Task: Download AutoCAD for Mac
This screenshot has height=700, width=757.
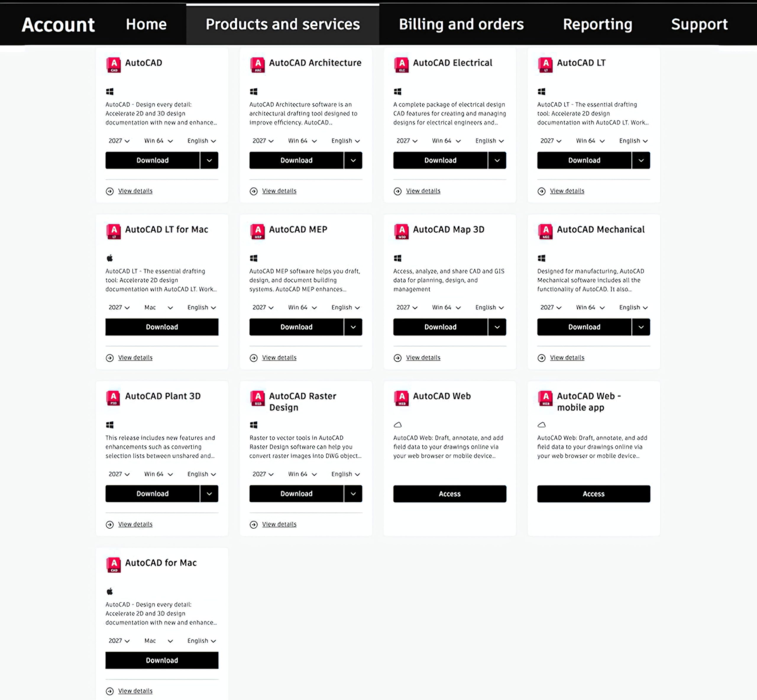Action: pyautogui.click(x=162, y=660)
